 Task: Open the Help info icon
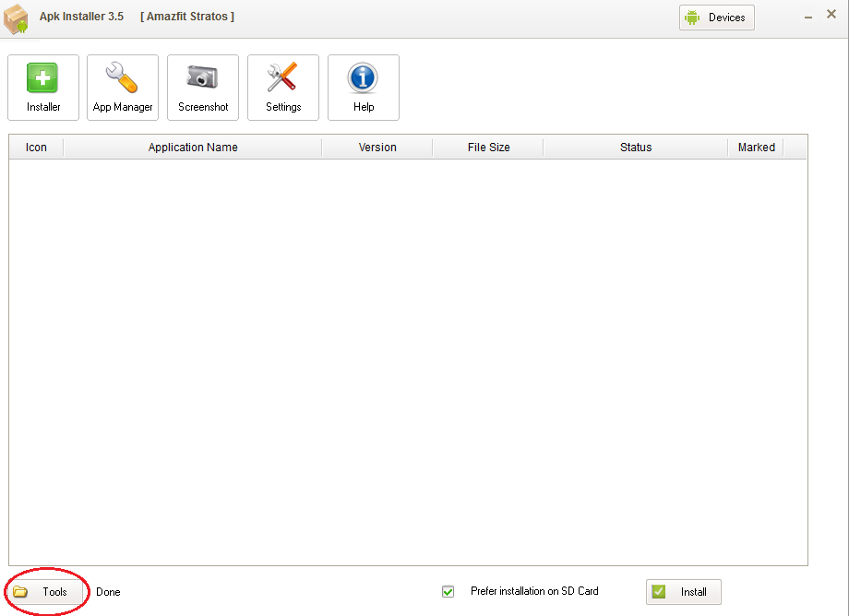click(x=364, y=88)
